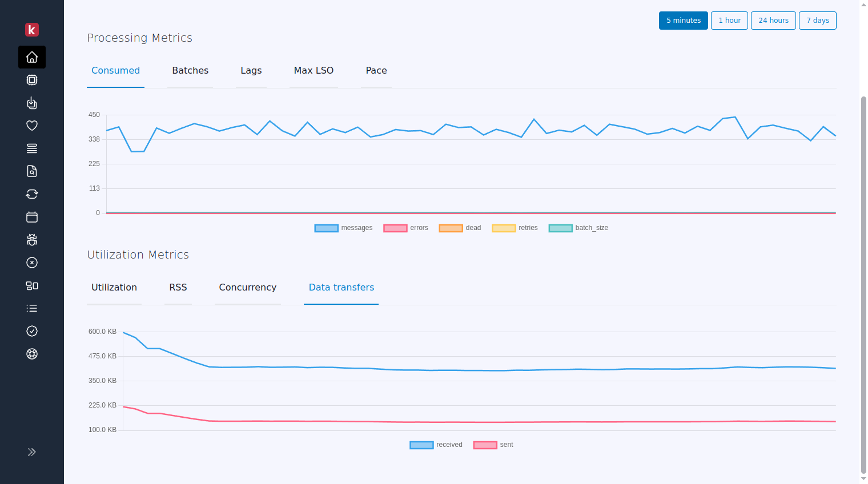The width and height of the screenshot is (868, 484).
Task: Open the home Dashboard from the sidebar
Action: click(31, 57)
